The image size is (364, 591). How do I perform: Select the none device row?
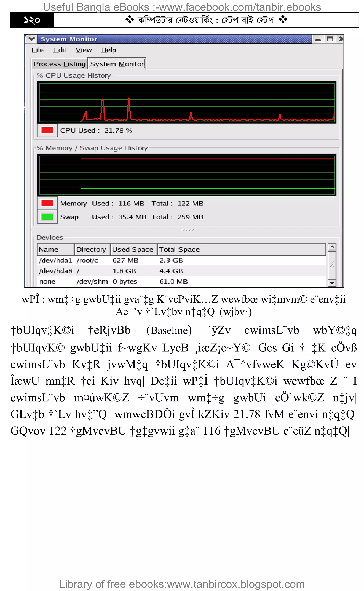[181, 281]
